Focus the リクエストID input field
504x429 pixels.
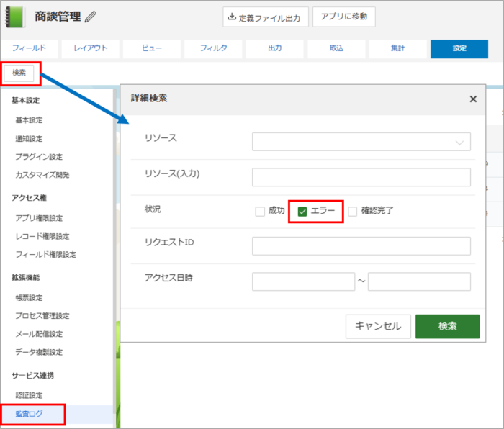point(361,246)
